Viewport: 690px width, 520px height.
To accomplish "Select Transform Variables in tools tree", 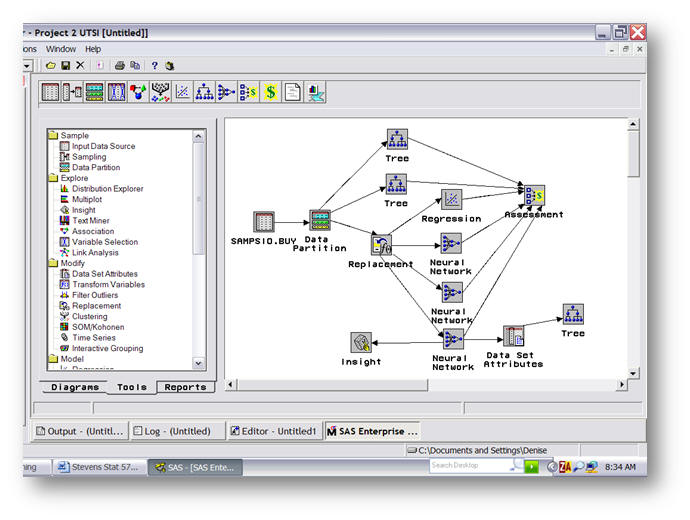I will point(108,285).
